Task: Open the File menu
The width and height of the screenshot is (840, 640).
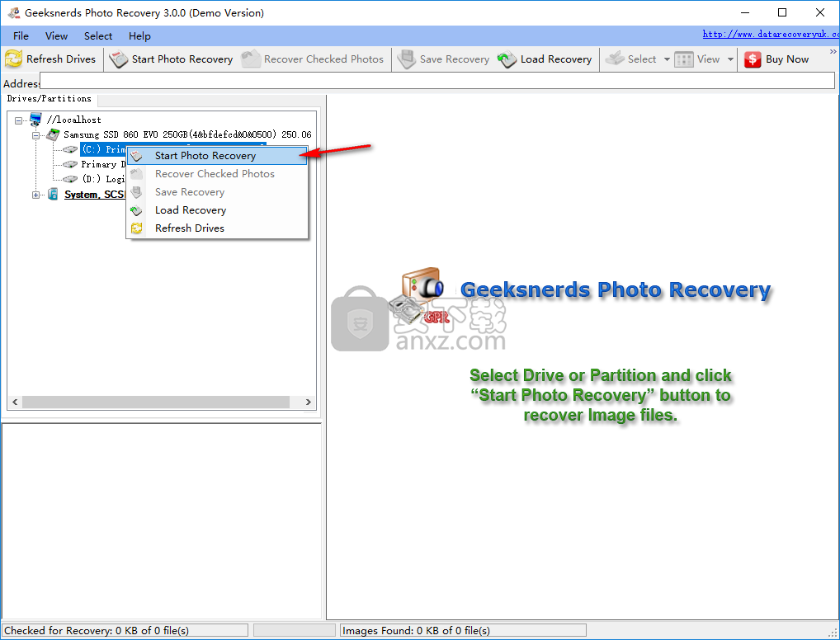Action: click(x=21, y=36)
